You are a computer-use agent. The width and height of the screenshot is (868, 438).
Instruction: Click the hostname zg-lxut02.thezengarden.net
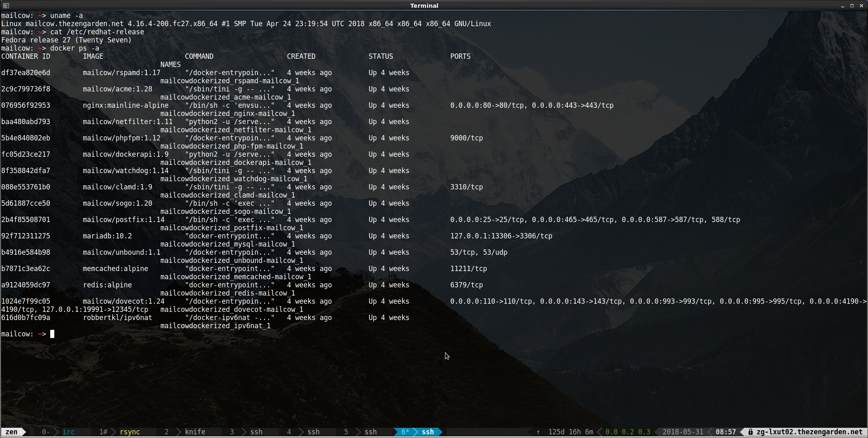[809, 432]
